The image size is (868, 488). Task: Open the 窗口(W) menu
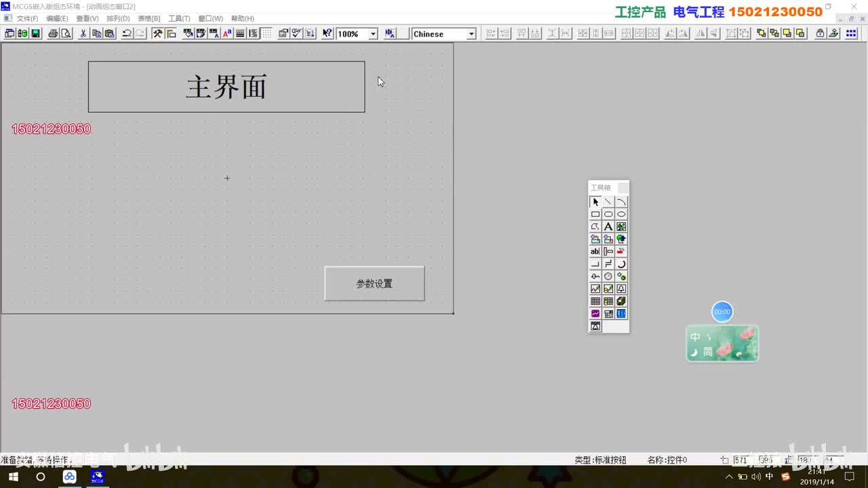(210, 18)
